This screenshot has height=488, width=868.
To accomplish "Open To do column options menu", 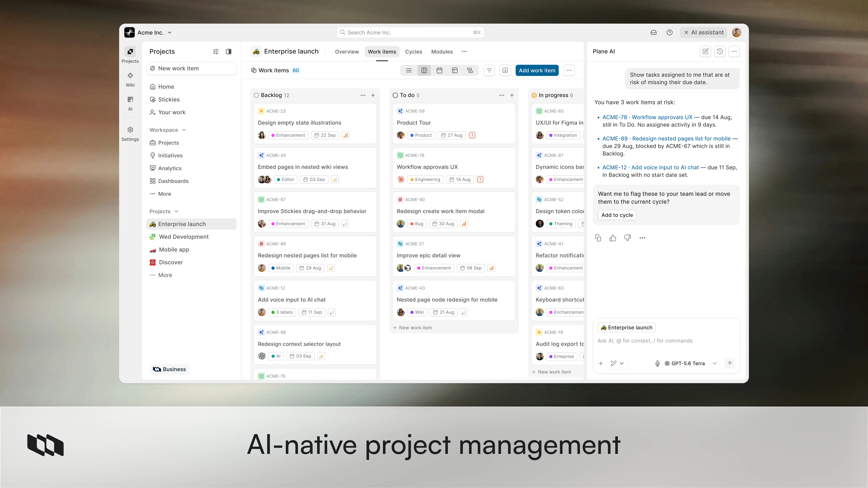I will (x=502, y=95).
